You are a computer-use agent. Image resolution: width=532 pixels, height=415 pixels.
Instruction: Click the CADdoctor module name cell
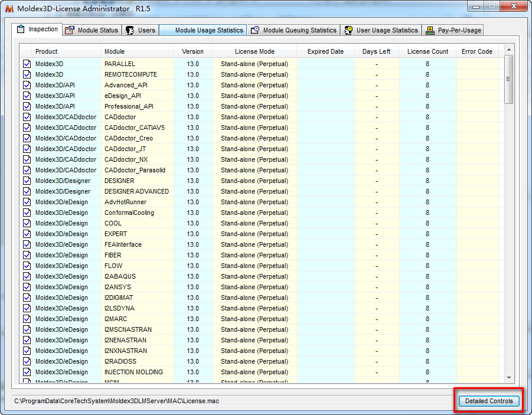coord(137,117)
